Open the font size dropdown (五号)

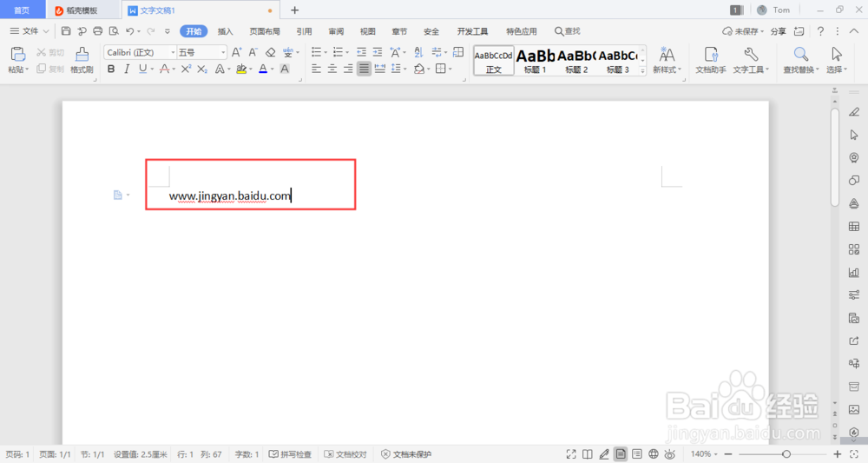click(x=223, y=52)
